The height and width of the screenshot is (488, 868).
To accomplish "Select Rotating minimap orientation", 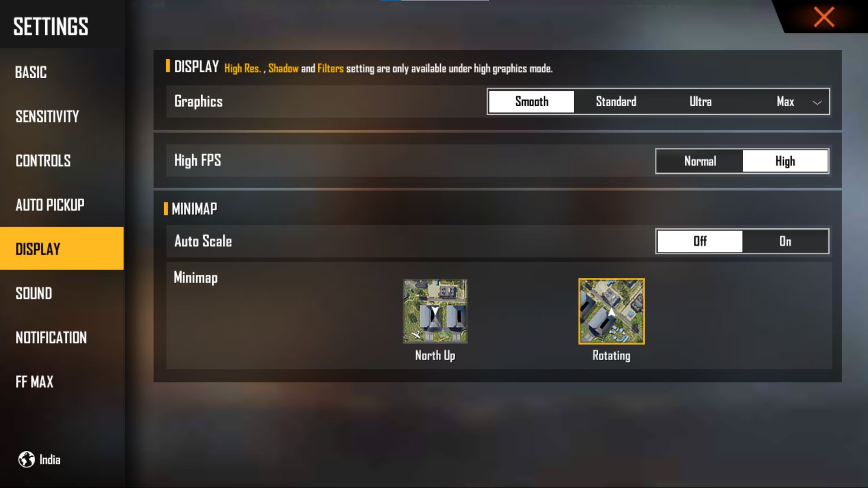I will click(x=610, y=310).
